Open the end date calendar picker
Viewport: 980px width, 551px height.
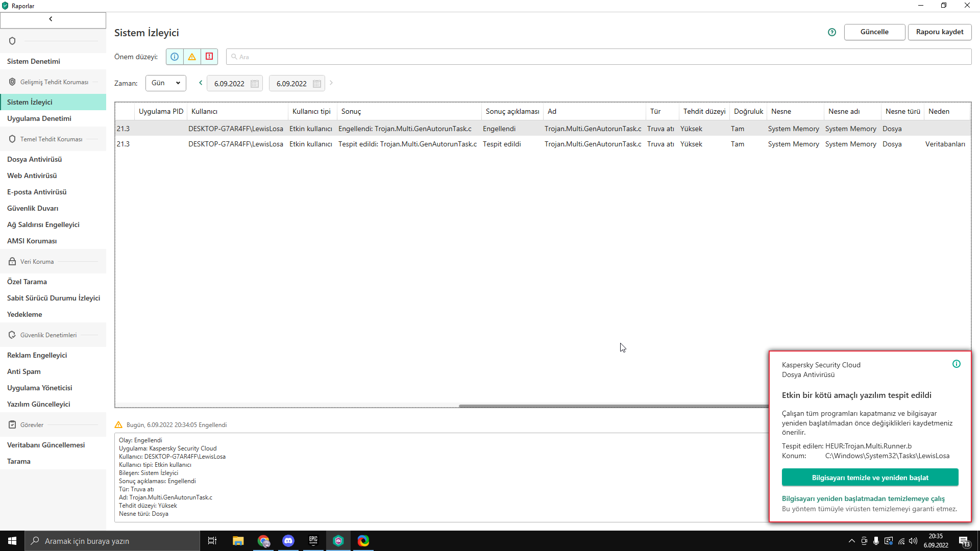pyautogui.click(x=317, y=84)
